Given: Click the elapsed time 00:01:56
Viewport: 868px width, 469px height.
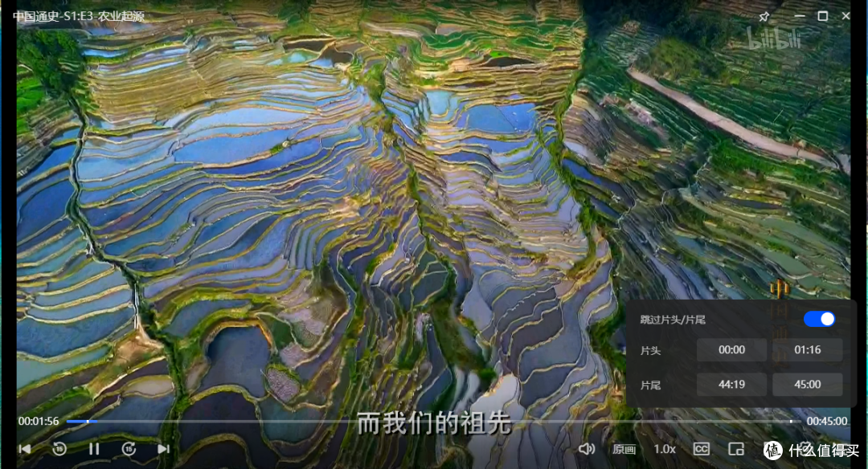Looking at the screenshot, I should click(39, 421).
